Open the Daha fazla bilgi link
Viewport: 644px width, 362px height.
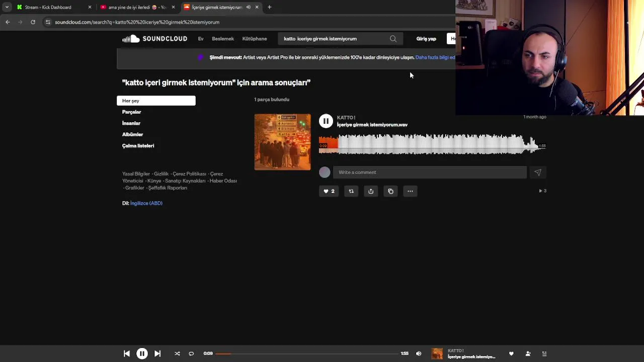(x=435, y=57)
